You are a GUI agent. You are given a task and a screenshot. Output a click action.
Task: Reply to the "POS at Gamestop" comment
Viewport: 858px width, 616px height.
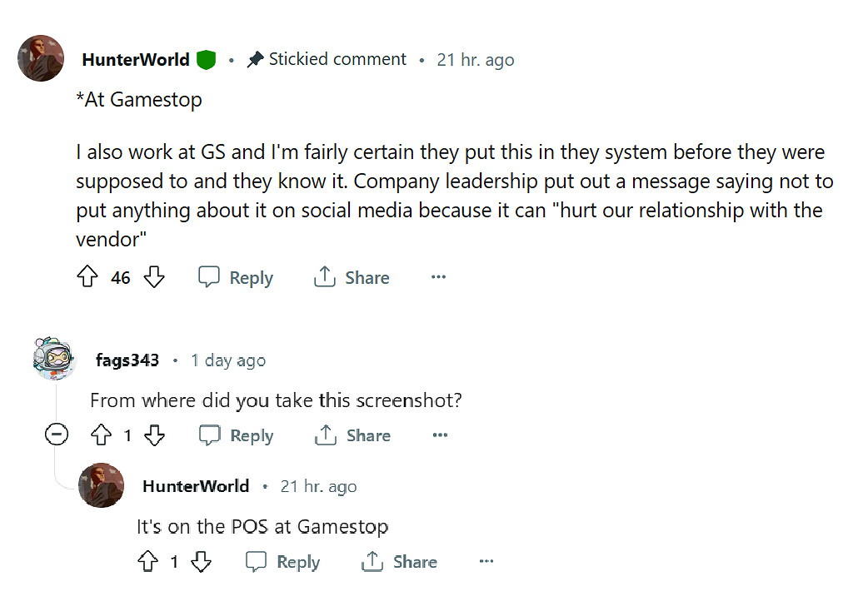(283, 563)
